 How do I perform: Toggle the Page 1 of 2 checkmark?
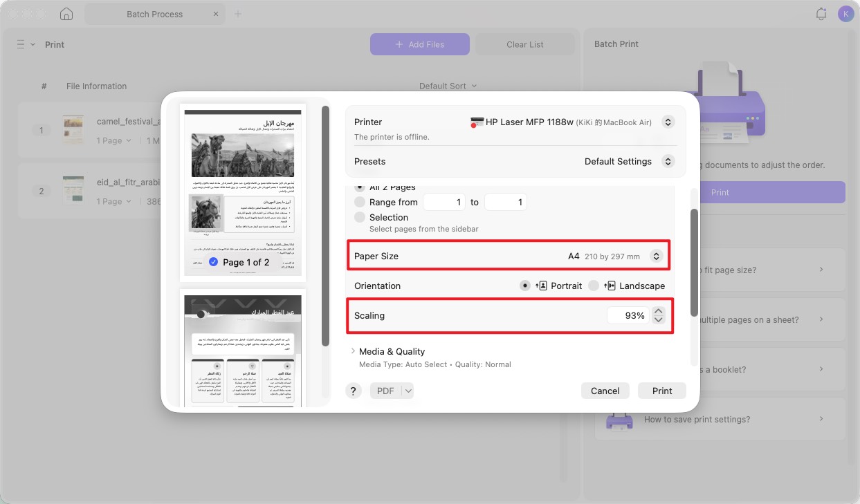(213, 262)
